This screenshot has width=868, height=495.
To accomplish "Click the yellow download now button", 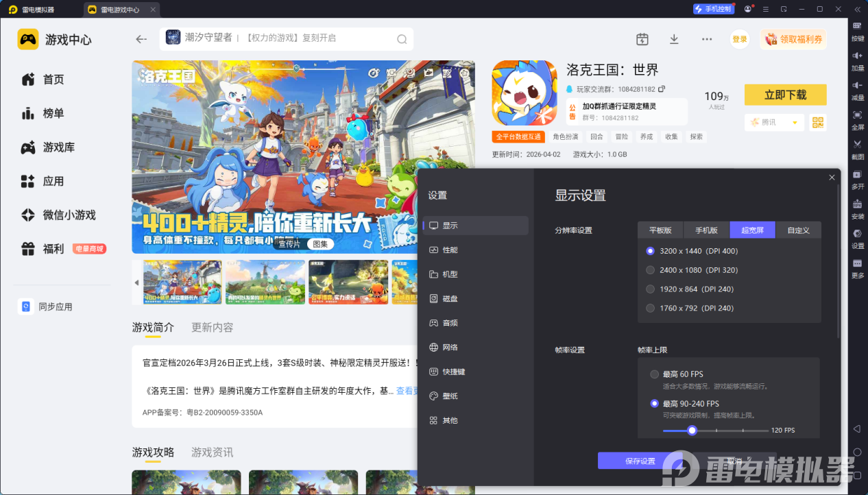I will (x=785, y=95).
